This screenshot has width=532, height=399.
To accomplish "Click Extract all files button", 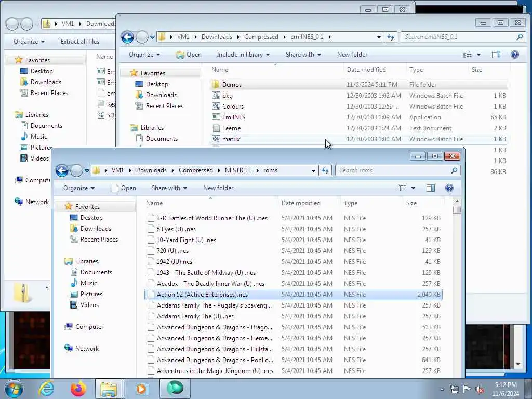I will [x=80, y=42].
